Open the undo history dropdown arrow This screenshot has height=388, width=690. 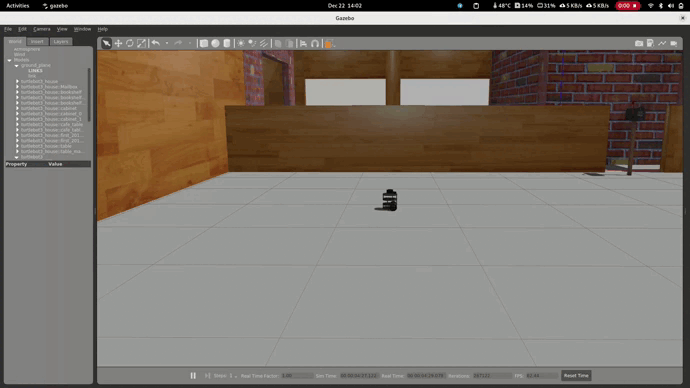(x=167, y=43)
